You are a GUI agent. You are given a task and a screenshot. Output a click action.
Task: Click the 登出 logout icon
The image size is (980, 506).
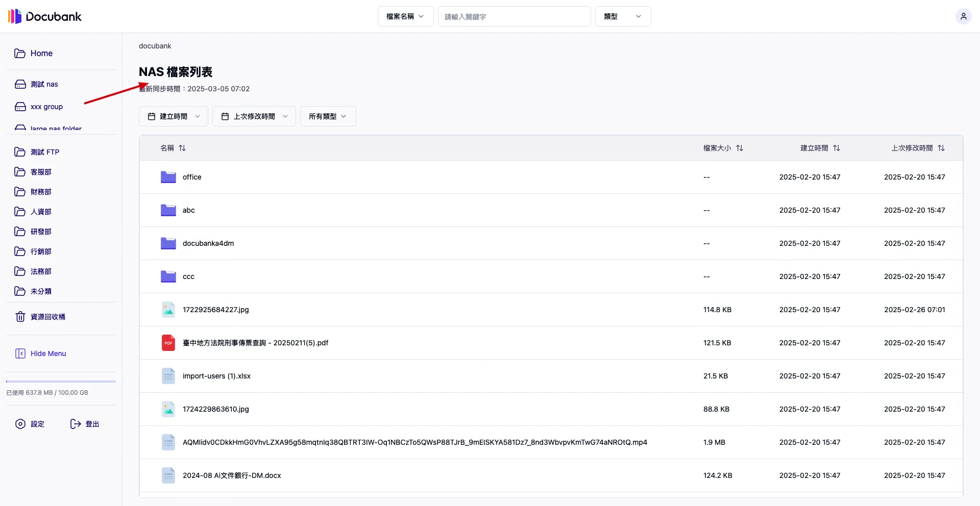pyautogui.click(x=75, y=424)
